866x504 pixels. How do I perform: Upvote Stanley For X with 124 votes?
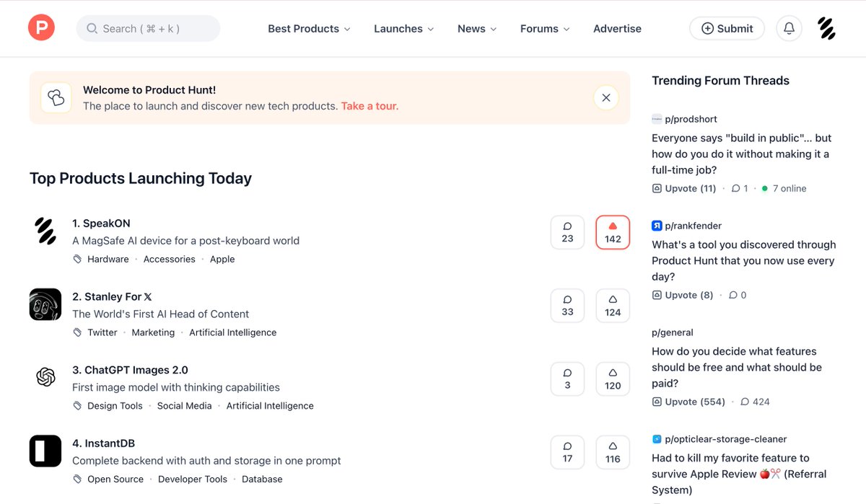[613, 306]
